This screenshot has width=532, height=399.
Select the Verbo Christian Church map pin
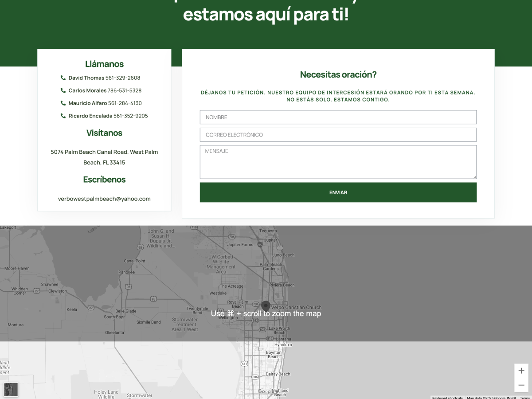click(266, 306)
